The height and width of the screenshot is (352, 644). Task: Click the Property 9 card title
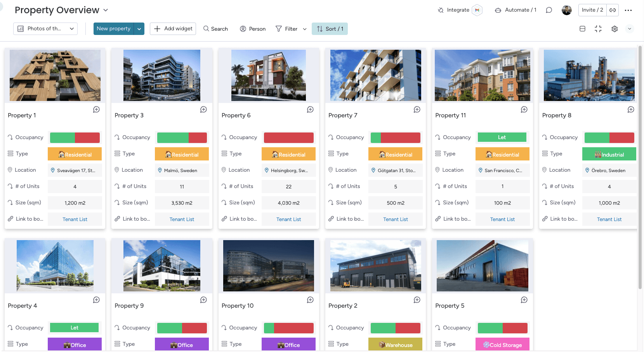click(x=129, y=306)
